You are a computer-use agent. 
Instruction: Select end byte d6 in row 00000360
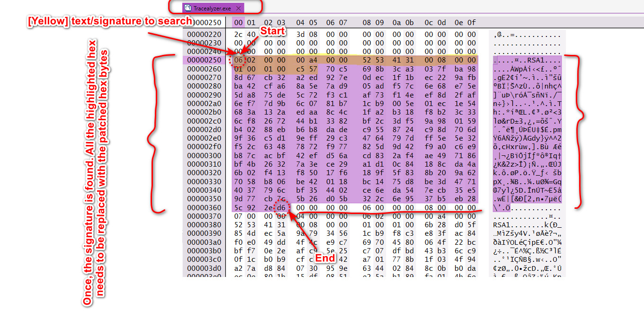[281, 207]
